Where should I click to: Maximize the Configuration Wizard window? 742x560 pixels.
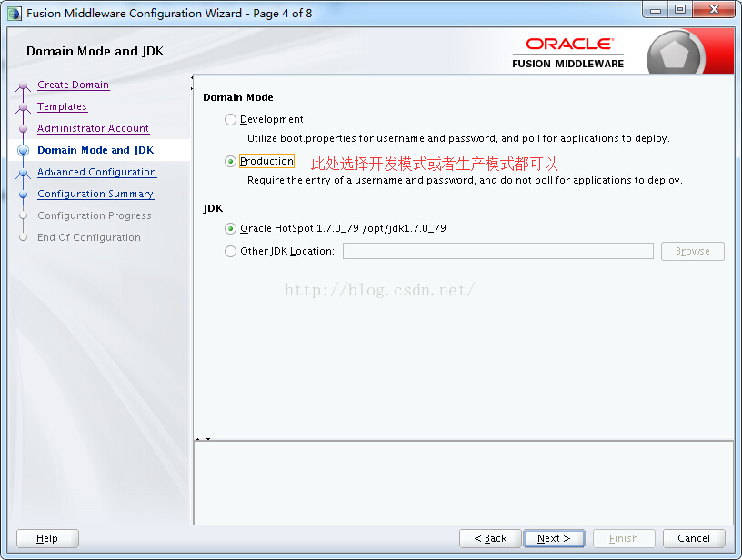[680, 10]
